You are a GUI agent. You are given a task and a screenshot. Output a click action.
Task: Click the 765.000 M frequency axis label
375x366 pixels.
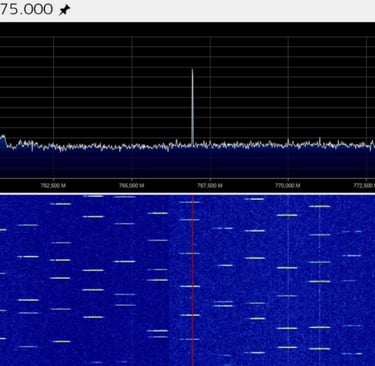coord(132,185)
